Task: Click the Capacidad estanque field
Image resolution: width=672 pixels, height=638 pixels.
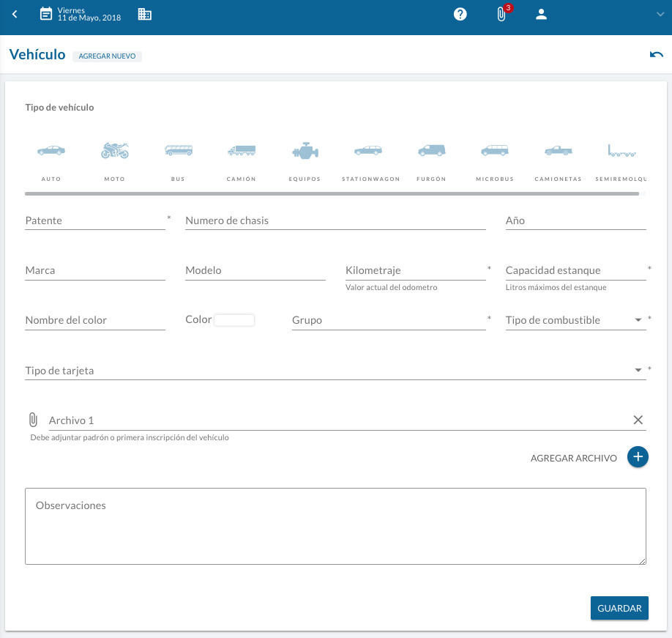Action: [575, 270]
